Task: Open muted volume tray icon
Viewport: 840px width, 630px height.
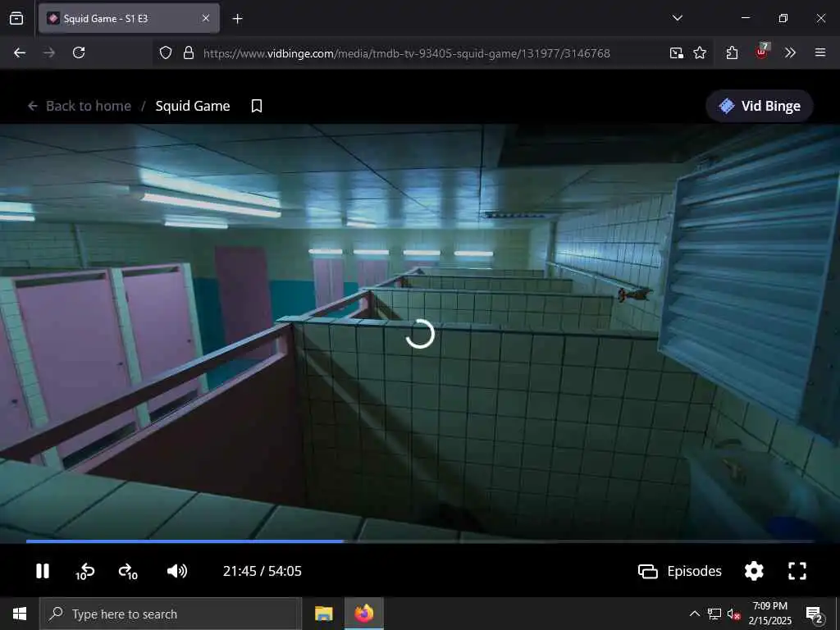Action: pyautogui.click(x=734, y=614)
